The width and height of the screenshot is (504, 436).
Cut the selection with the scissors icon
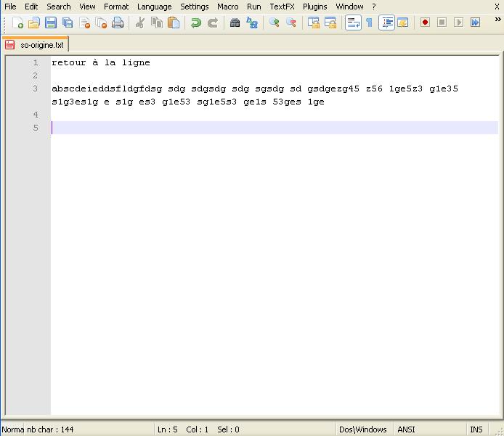140,22
